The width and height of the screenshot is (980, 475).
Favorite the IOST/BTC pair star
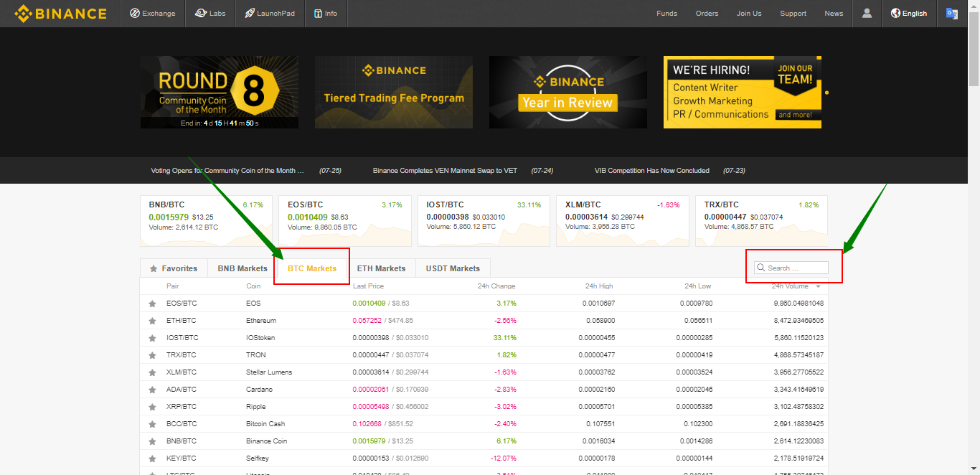click(152, 338)
